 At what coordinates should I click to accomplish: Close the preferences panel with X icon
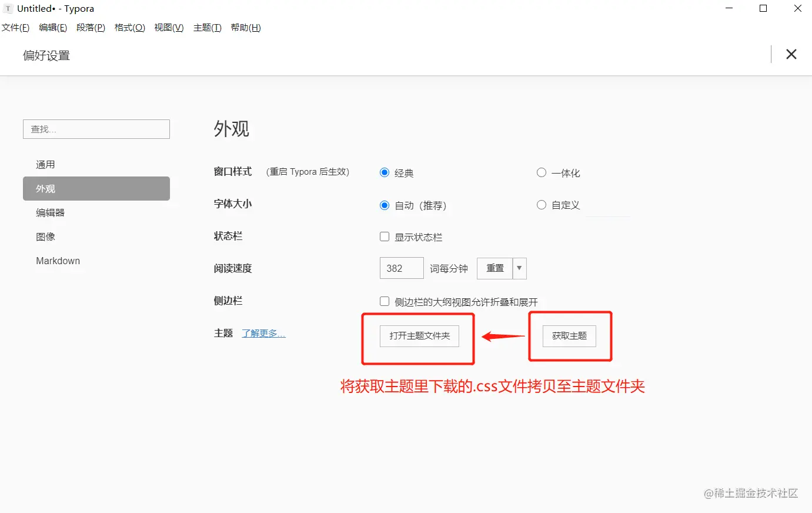[x=791, y=55]
